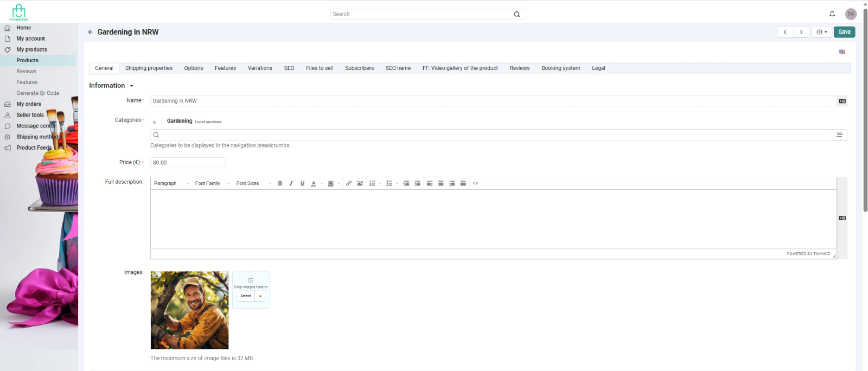Open the source code view icon

(x=475, y=183)
